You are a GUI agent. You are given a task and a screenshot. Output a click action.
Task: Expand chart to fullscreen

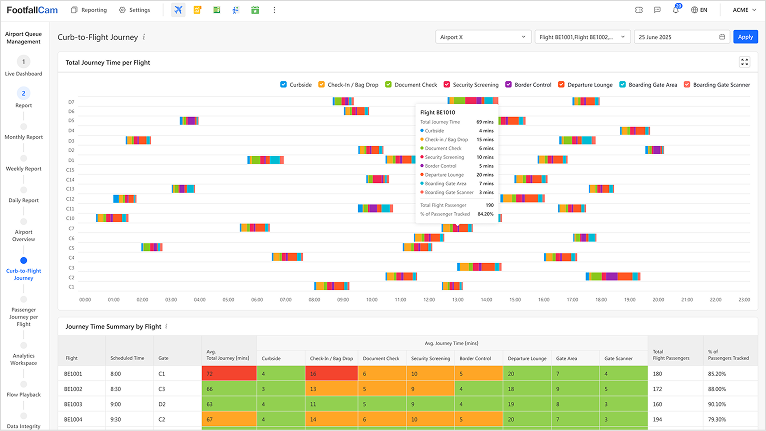(x=745, y=62)
